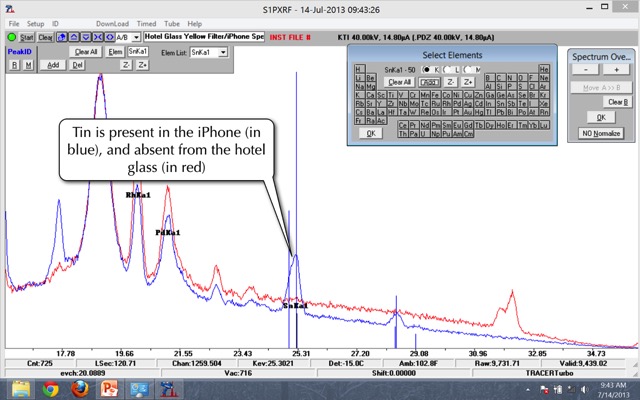This screenshot has width=640, height=400.
Task: Open Firefox from the taskbar
Action: click(77, 388)
